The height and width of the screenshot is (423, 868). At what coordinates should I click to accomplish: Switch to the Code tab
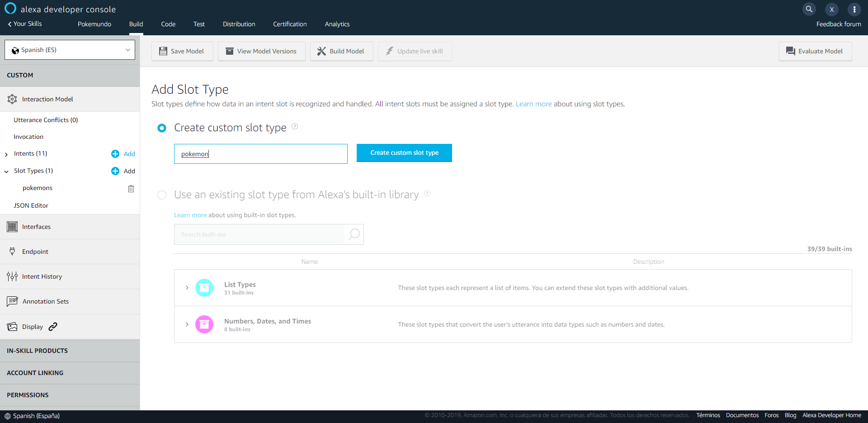[x=168, y=24]
